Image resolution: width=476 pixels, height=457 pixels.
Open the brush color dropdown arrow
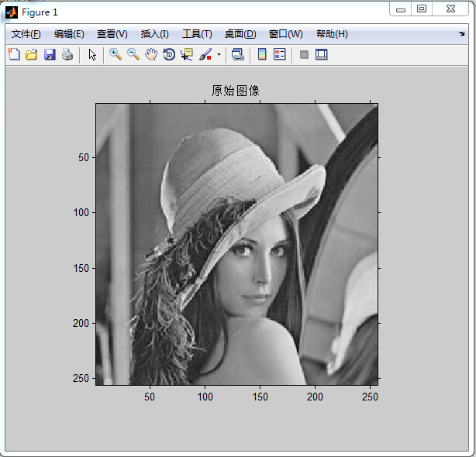(219, 55)
